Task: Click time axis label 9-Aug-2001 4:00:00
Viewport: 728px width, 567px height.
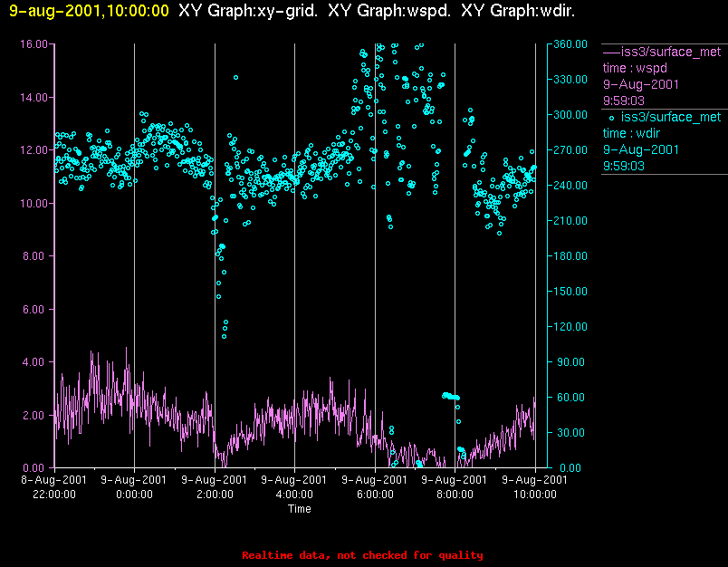Action: [294, 486]
